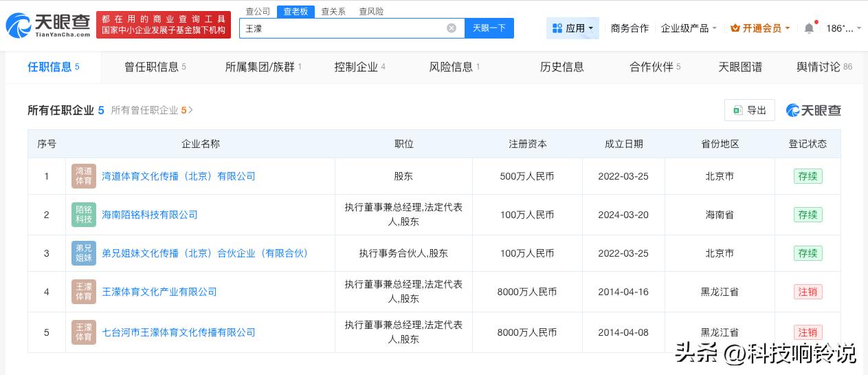Click the 职位 column header

[x=404, y=144]
